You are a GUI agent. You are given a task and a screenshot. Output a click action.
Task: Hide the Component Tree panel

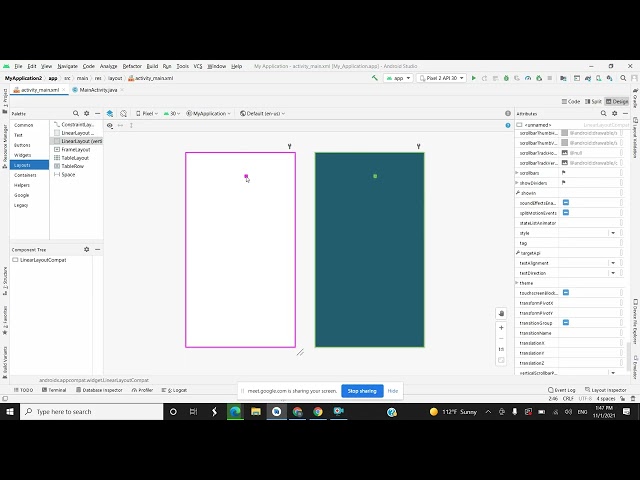[x=98, y=249]
